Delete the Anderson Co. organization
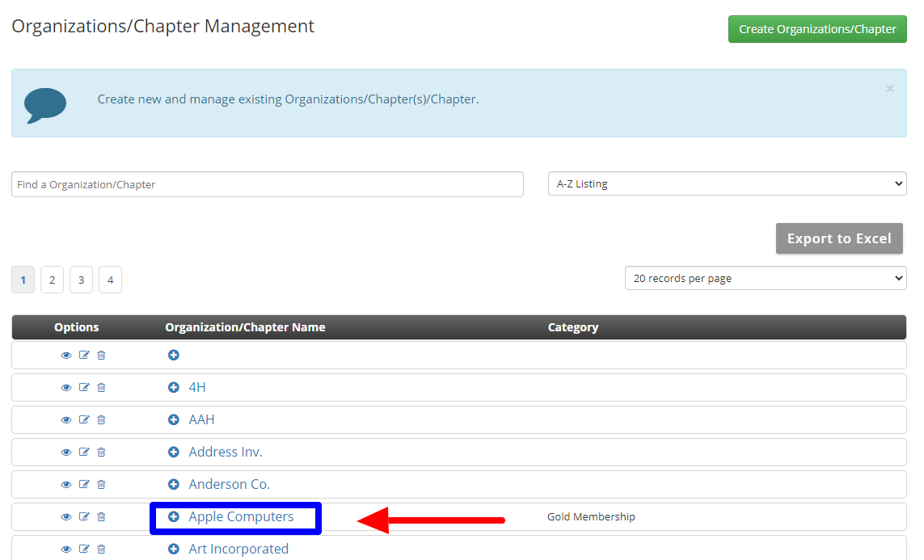This screenshot has width=924, height=560. pyautogui.click(x=101, y=485)
